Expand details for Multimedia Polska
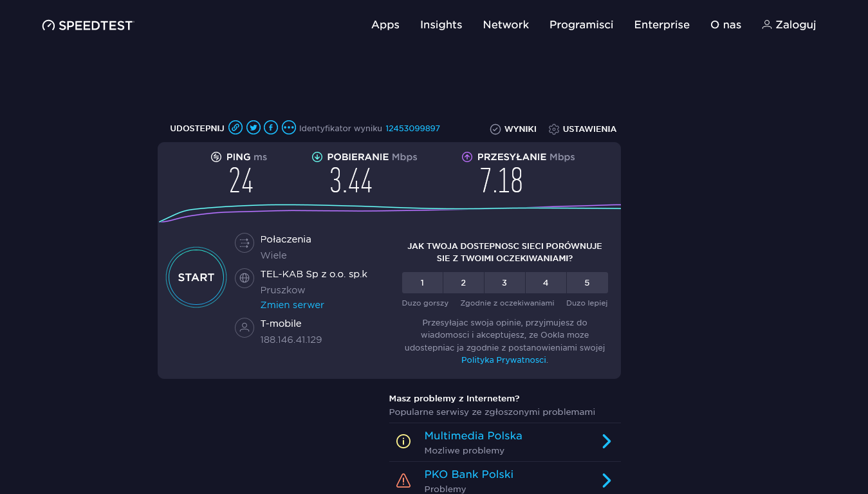The height and width of the screenshot is (494, 868). click(x=605, y=441)
